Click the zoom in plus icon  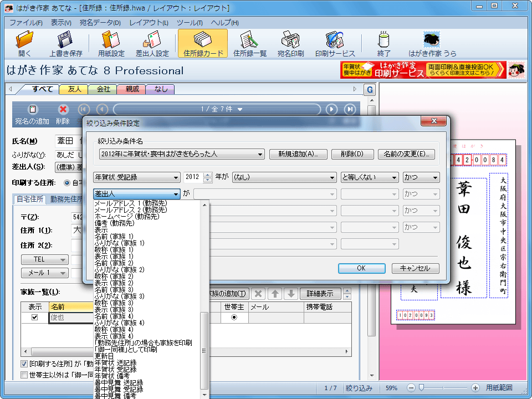pyautogui.click(x=475, y=388)
